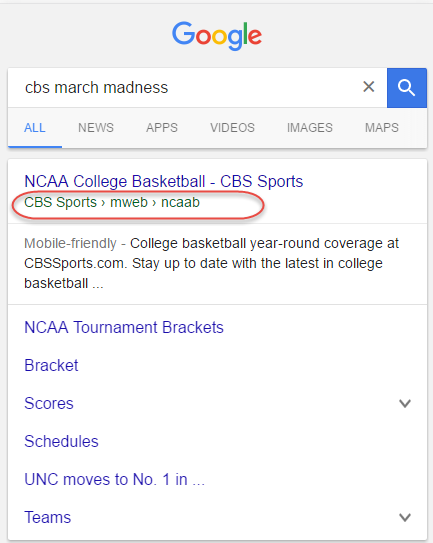Open the VIDEOS tab

tap(232, 128)
